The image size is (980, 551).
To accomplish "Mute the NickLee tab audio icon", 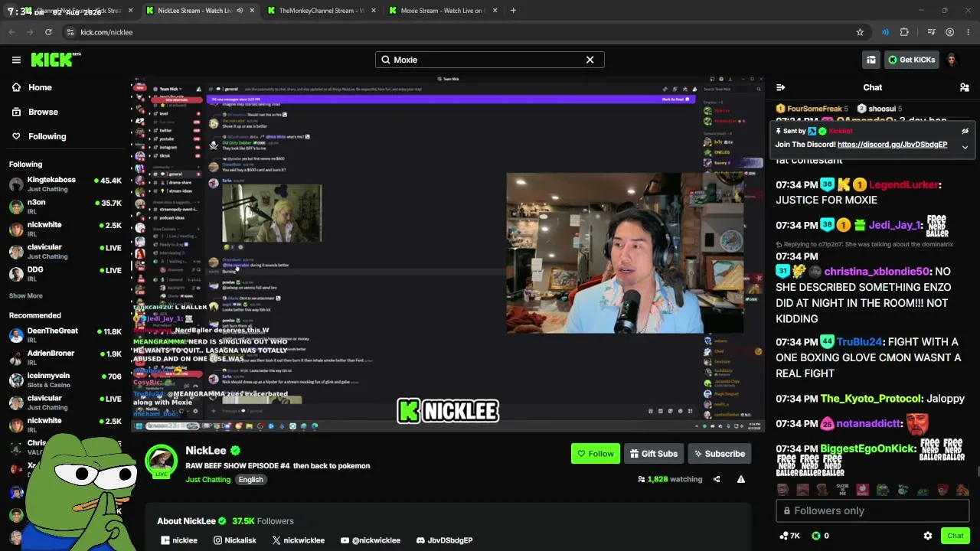I will click(239, 11).
